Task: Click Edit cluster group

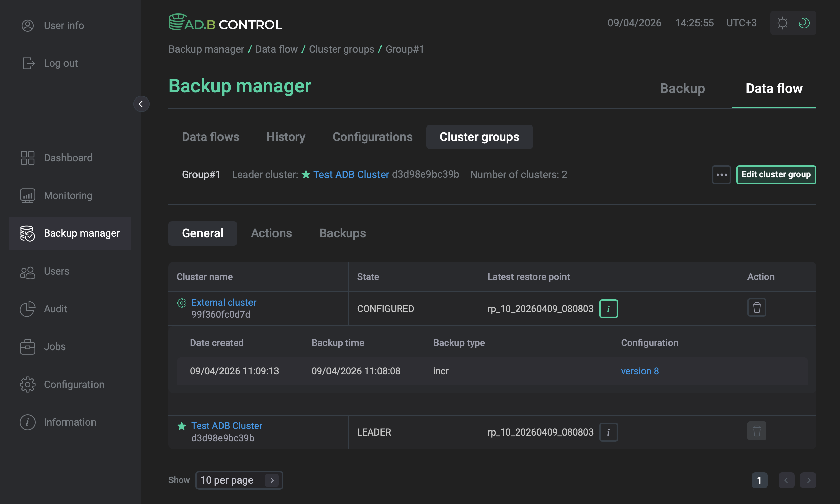Action: coord(776,174)
